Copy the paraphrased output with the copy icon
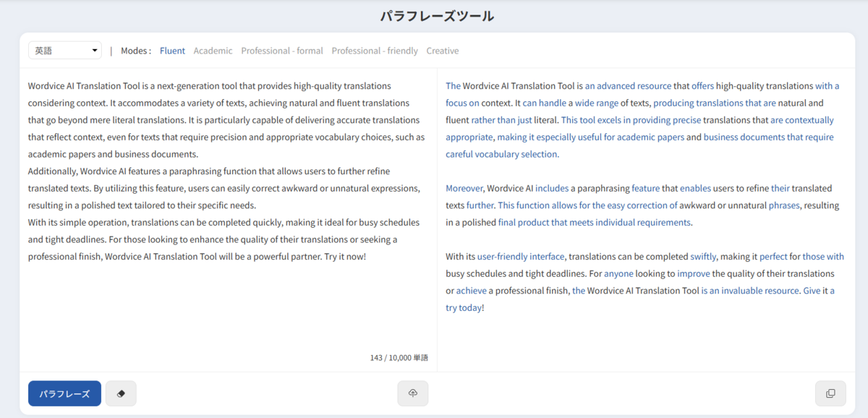The image size is (868, 418). click(x=830, y=393)
